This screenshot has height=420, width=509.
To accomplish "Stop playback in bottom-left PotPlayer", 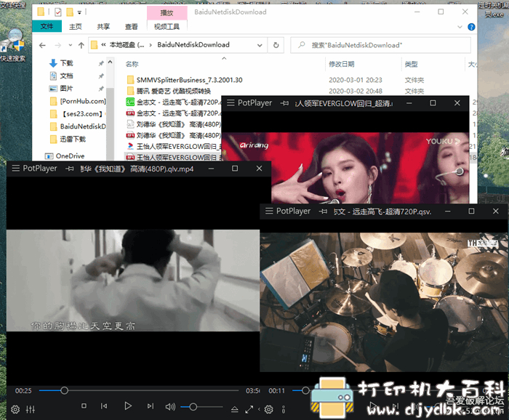I will 84,405.
